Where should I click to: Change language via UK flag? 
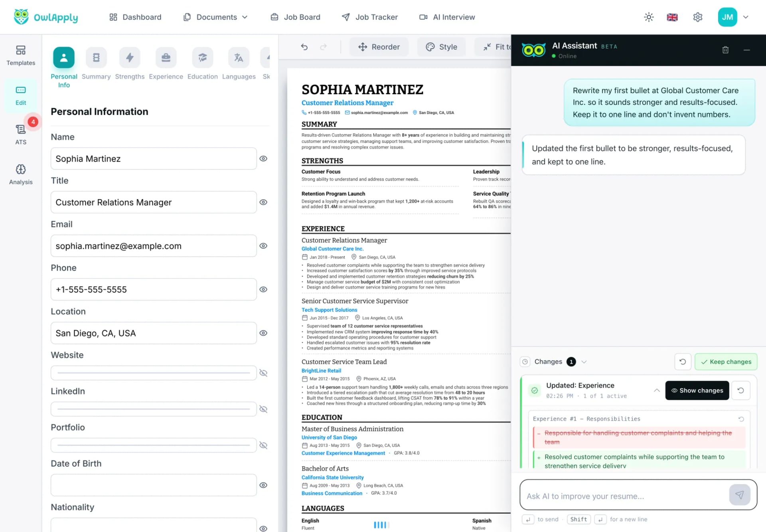[x=672, y=17]
